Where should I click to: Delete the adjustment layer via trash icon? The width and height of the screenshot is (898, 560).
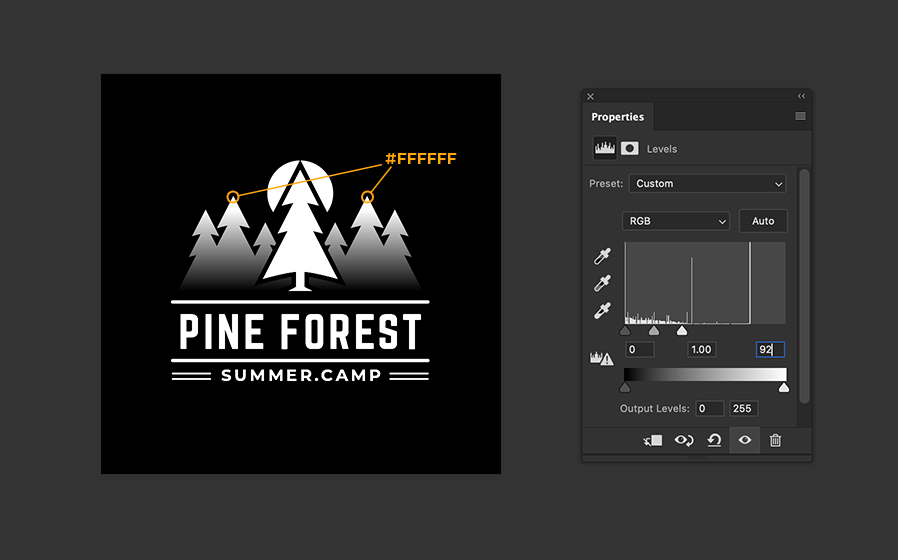[775, 440]
